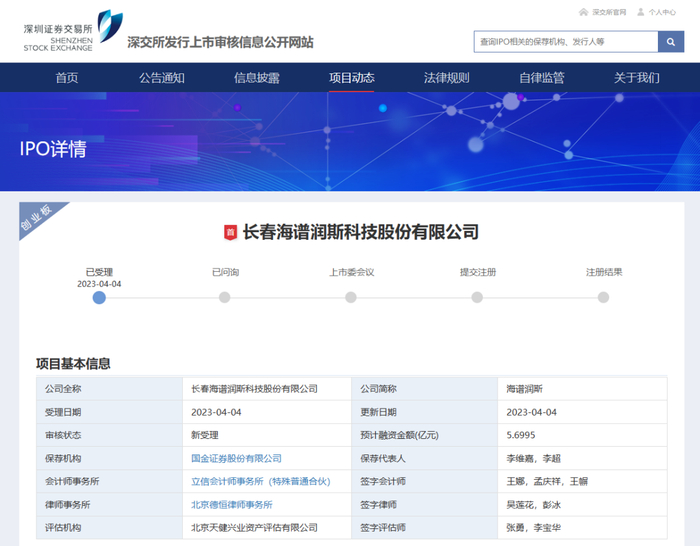The height and width of the screenshot is (546, 700).
Task: Navigate to the 自律监管 section
Action: pyautogui.click(x=541, y=78)
